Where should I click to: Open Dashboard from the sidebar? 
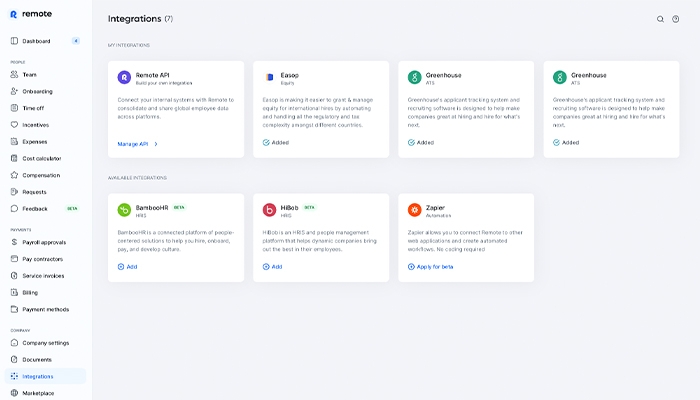pyautogui.click(x=45, y=41)
